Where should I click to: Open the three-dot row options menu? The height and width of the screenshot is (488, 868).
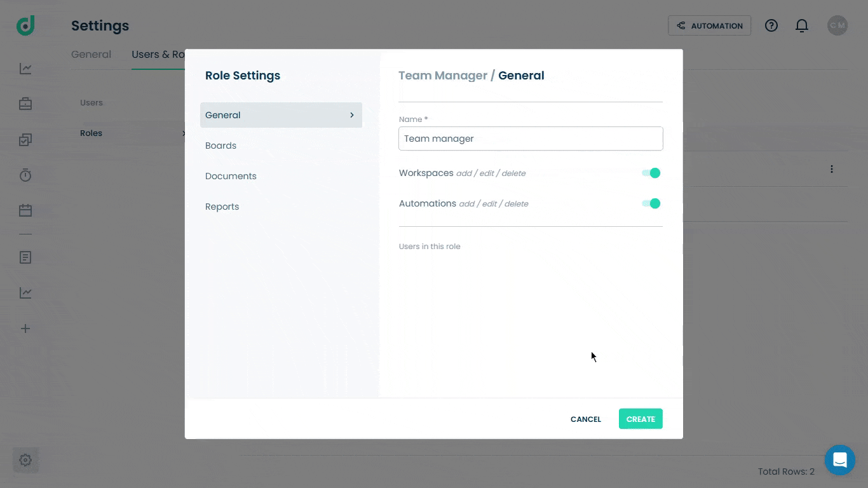coord(831,169)
